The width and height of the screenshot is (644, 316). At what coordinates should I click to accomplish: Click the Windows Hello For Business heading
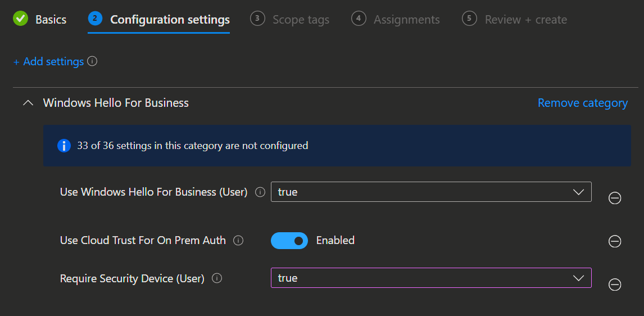pyautogui.click(x=116, y=103)
